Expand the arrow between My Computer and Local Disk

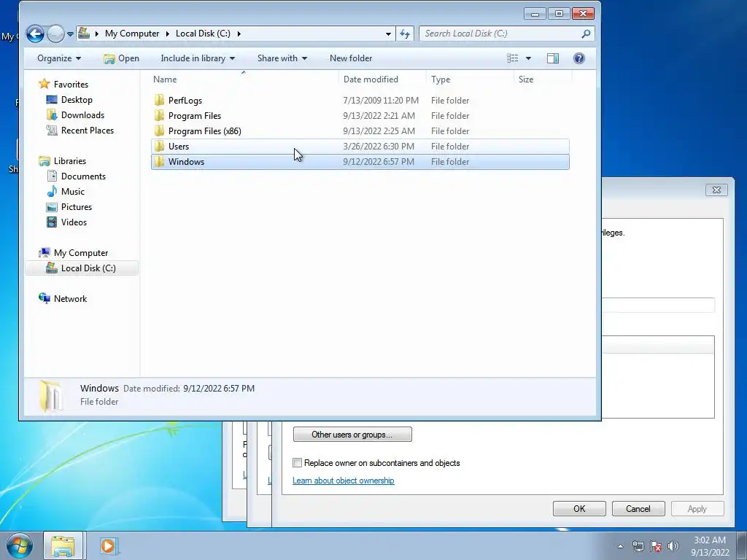click(x=168, y=34)
